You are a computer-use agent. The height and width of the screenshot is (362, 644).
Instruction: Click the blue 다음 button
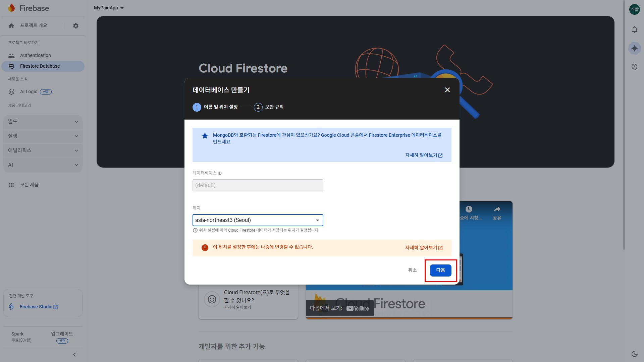coord(440,270)
